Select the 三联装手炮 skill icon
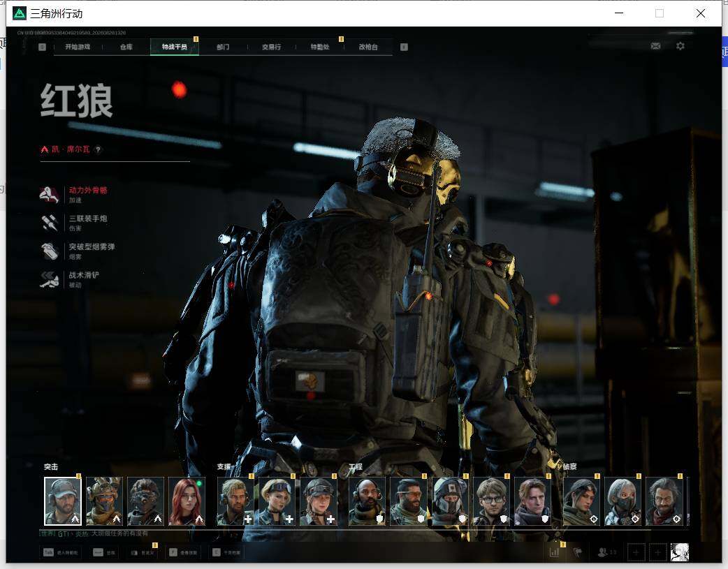Screen dimensions: 728x569 point(49,223)
